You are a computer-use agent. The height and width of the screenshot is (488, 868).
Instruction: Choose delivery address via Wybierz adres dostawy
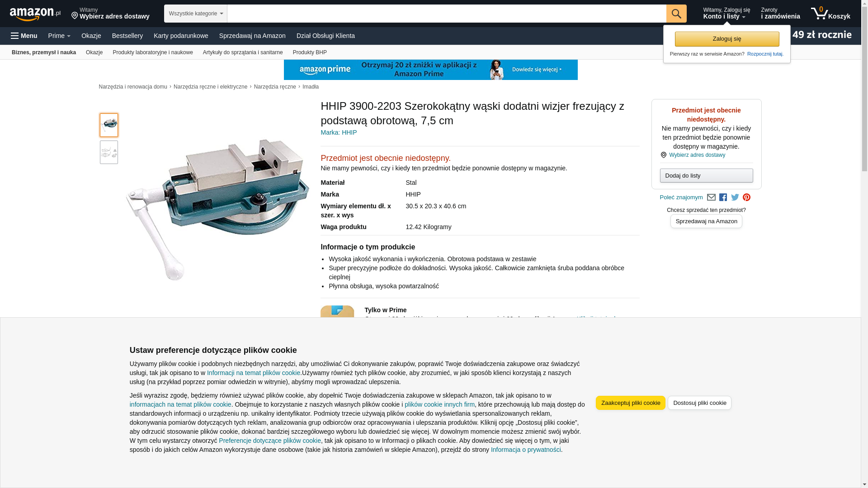point(697,155)
